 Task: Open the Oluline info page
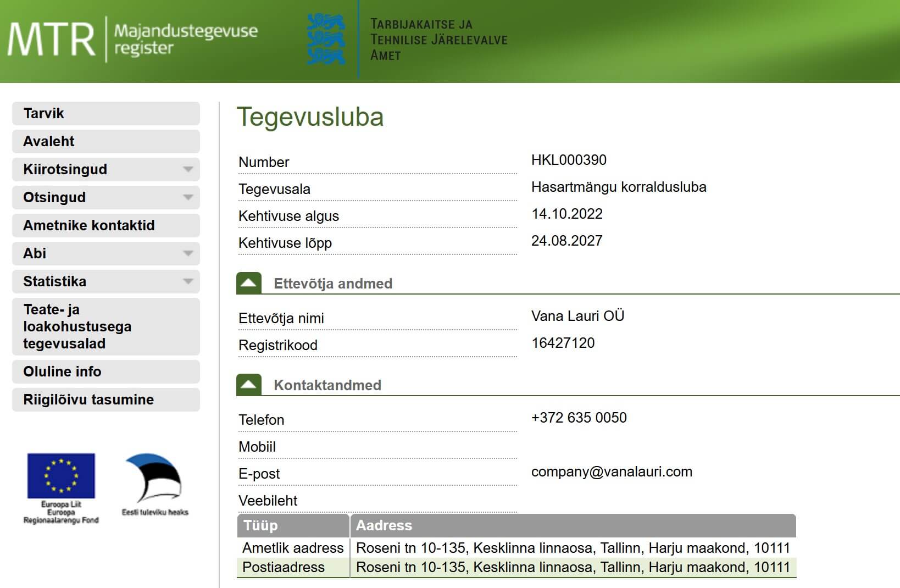point(106,371)
